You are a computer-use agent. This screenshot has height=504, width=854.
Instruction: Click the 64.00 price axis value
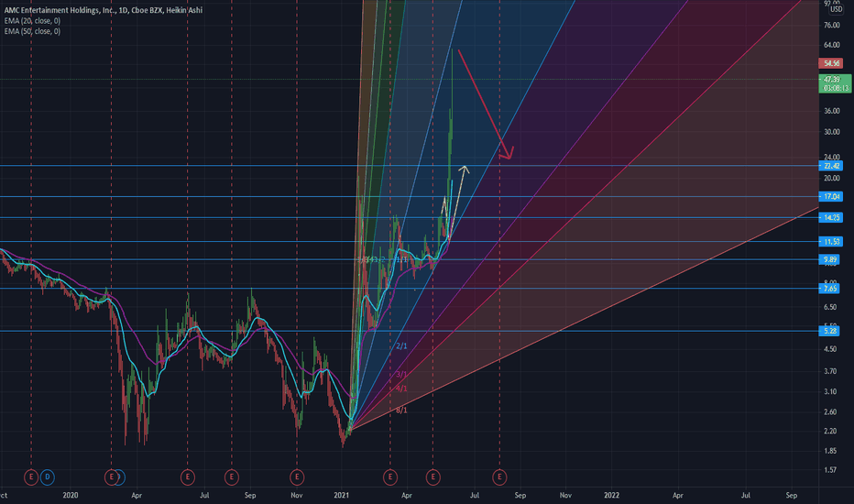pyautogui.click(x=832, y=45)
